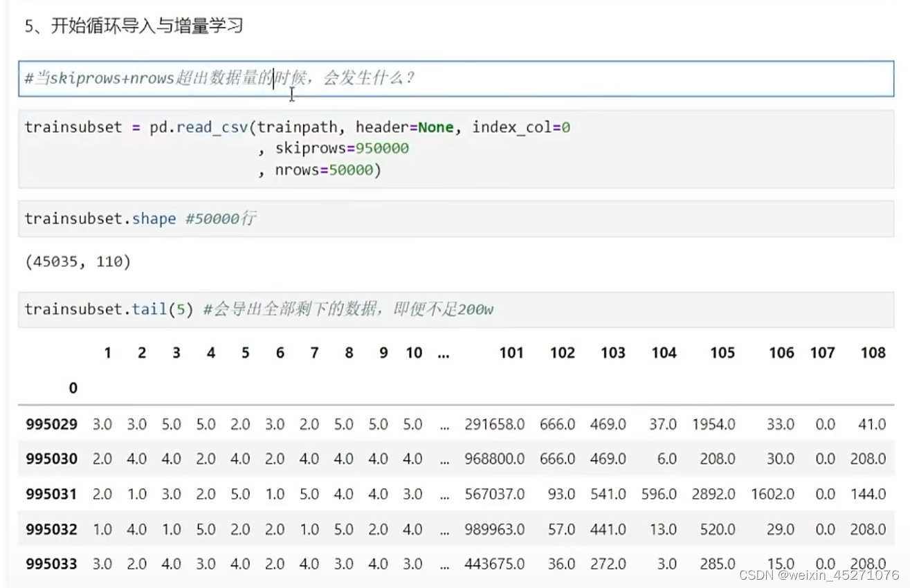Click the index name 0 header
The image size is (910, 588).
click(73, 388)
